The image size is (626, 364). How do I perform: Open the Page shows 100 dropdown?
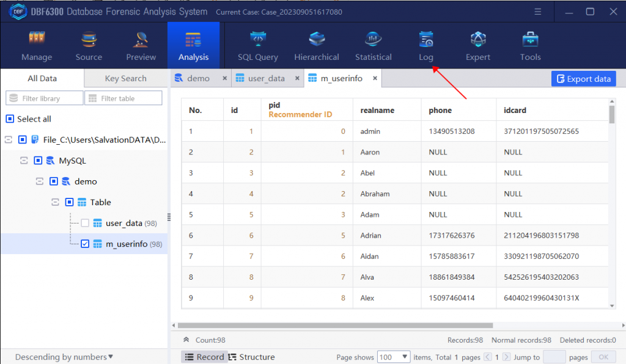pos(394,357)
